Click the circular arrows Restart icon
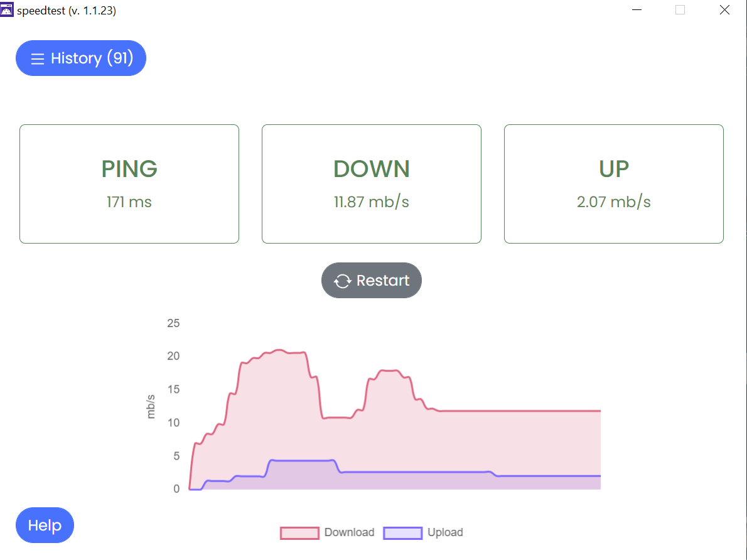 point(342,281)
